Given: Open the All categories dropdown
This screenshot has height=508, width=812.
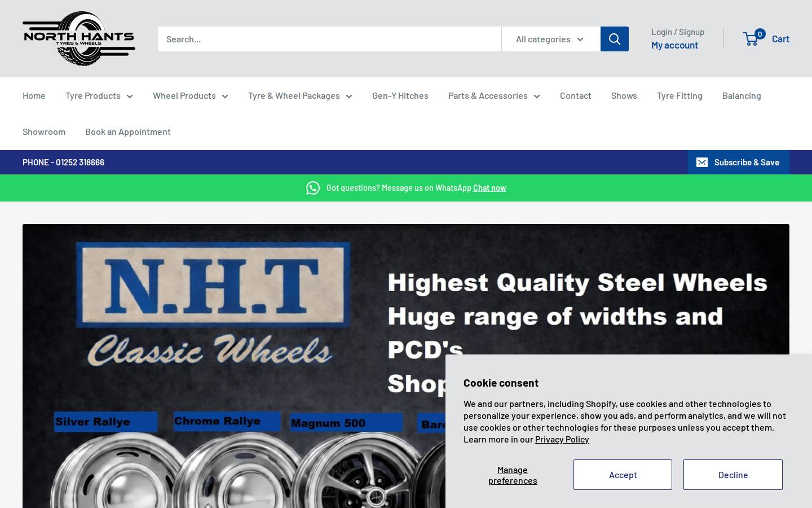Looking at the screenshot, I should pyautogui.click(x=551, y=39).
